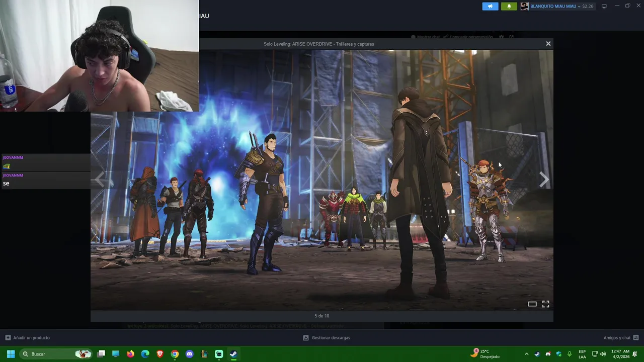Screen dimensions: 644x362
Task: Launch Microsoft Edge from taskbar
Action: (x=145, y=354)
